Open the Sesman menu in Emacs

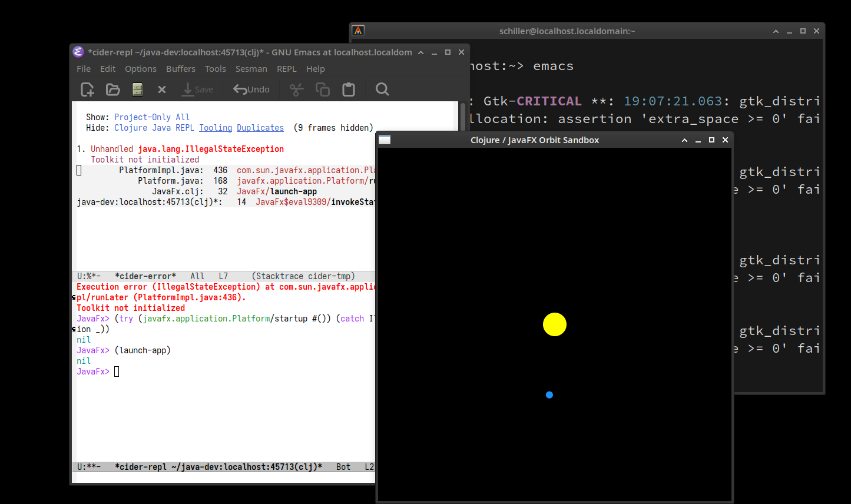point(251,69)
